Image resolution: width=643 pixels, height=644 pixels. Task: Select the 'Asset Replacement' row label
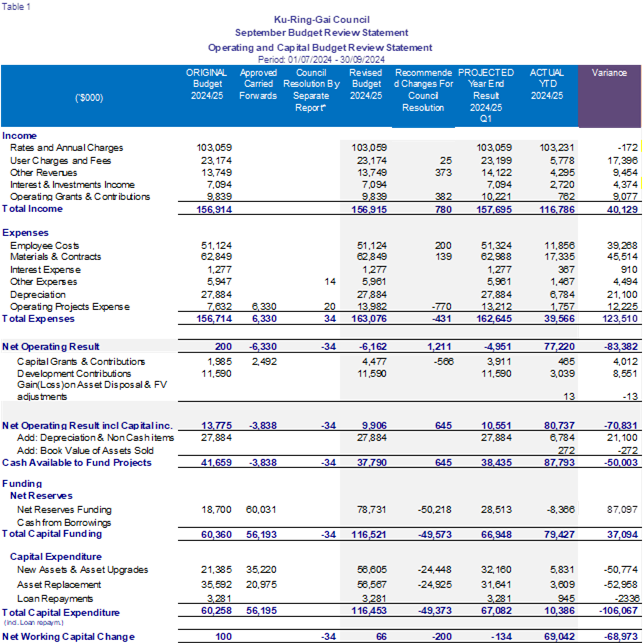(59, 585)
